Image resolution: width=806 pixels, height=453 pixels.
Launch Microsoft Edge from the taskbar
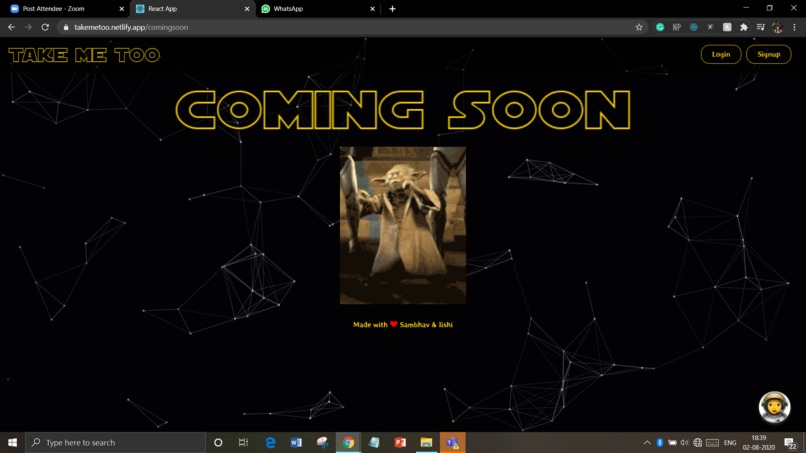pyautogui.click(x=270, y=442)
